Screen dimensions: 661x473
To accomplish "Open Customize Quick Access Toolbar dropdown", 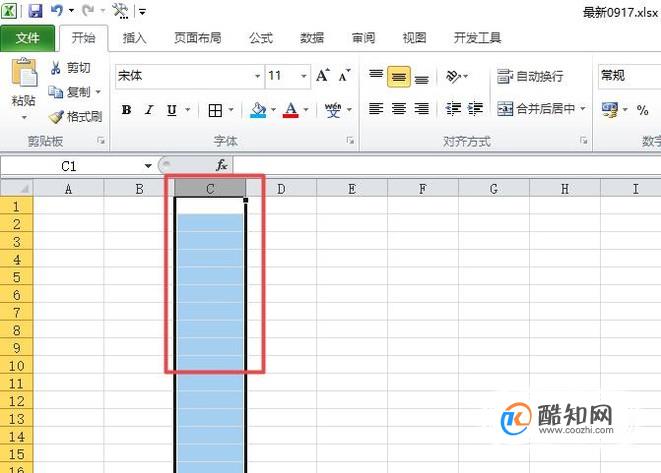I will 142,11.
